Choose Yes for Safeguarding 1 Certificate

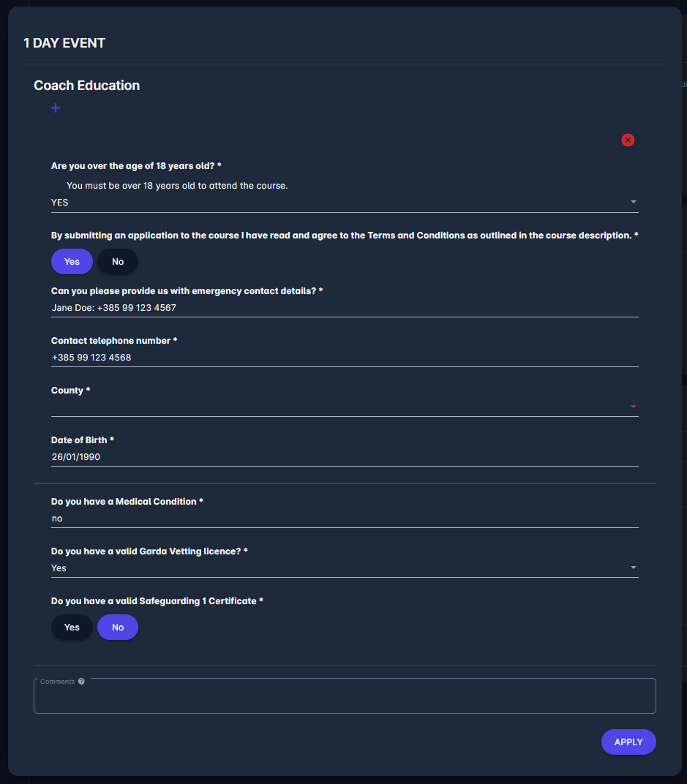pos(72,627)
